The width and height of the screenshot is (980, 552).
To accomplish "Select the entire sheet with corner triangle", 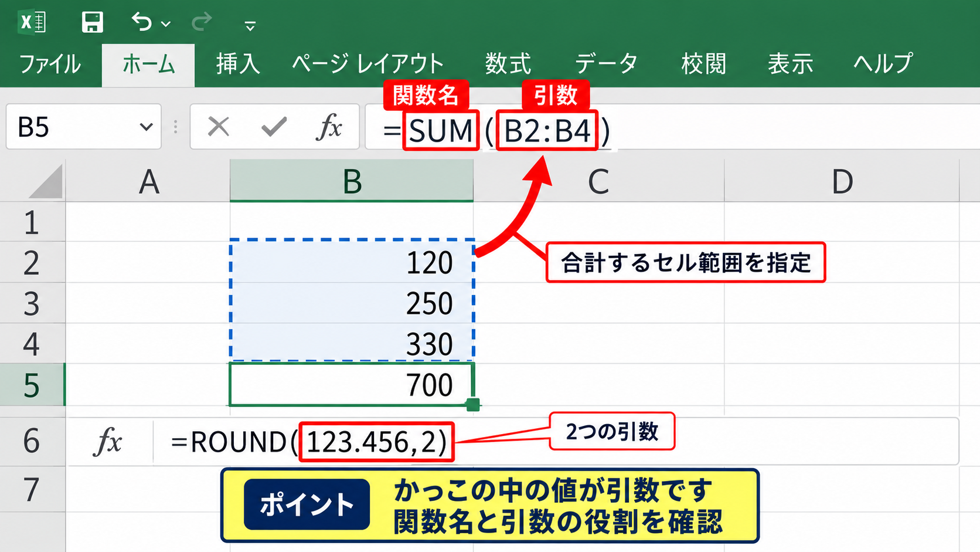I will [x=46, y=181].
